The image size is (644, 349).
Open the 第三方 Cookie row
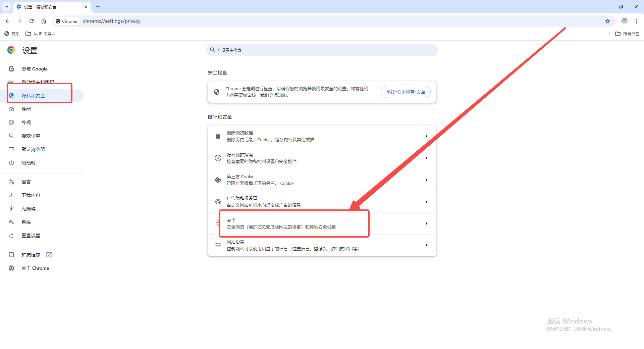(322, 180)
